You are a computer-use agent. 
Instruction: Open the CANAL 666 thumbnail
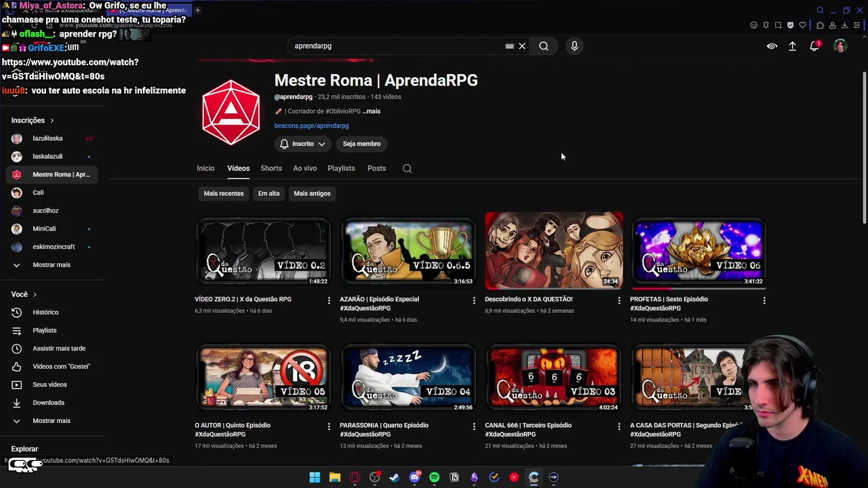point(553,377)
